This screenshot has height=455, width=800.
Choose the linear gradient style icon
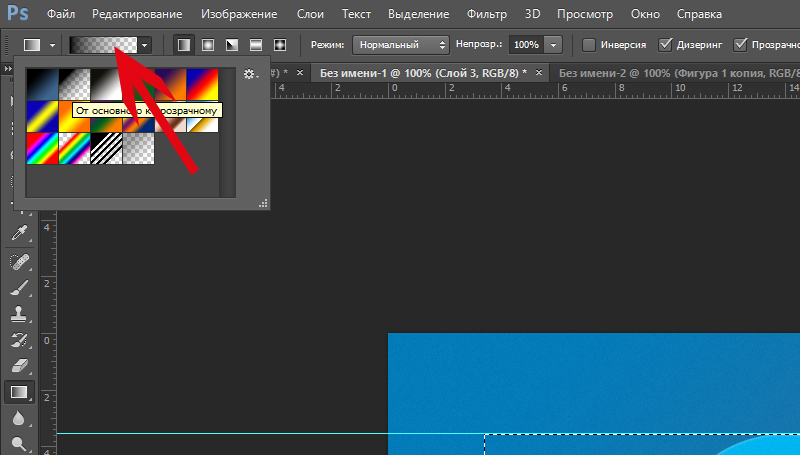pos(184,45)
